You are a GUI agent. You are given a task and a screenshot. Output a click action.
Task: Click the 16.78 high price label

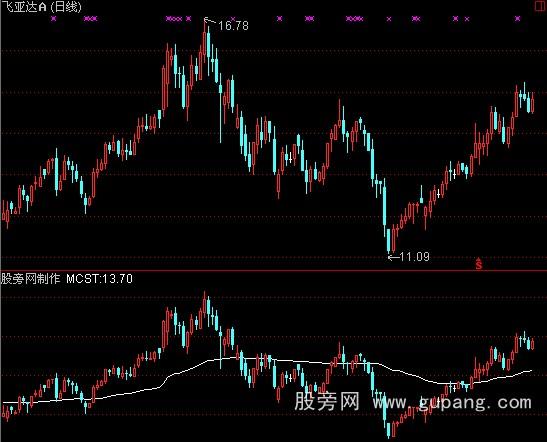pyautogui.click(x=233, y=25)
